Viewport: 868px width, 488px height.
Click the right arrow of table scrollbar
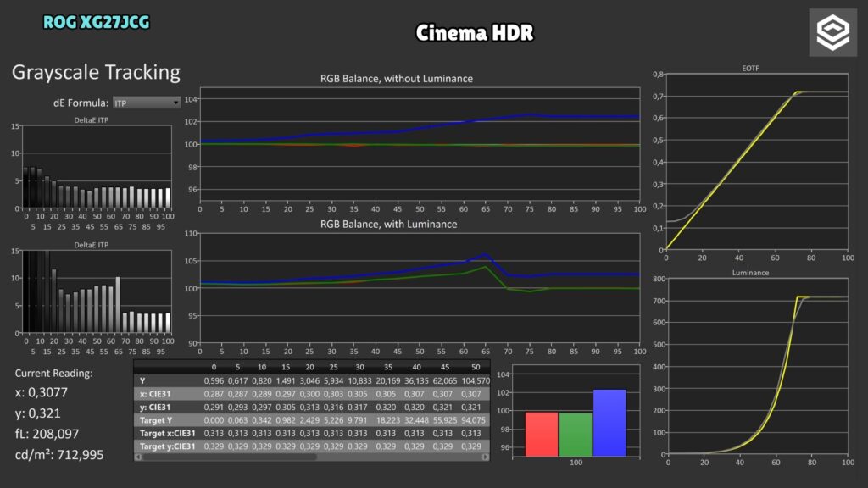pos(486,457)
